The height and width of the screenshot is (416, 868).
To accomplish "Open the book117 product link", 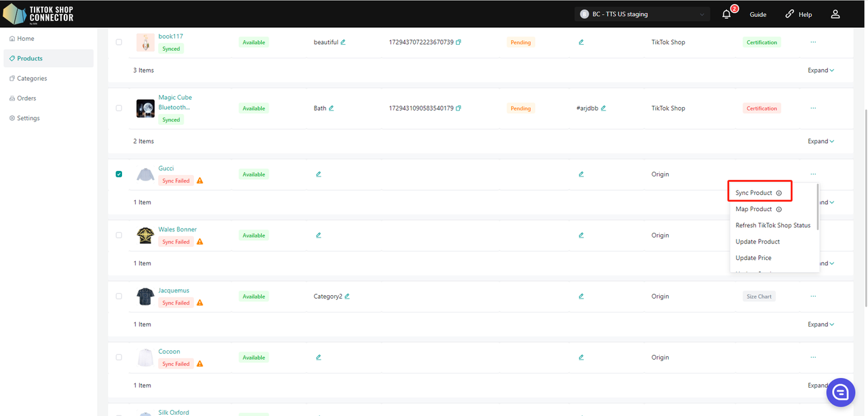I will coord(171,37).
